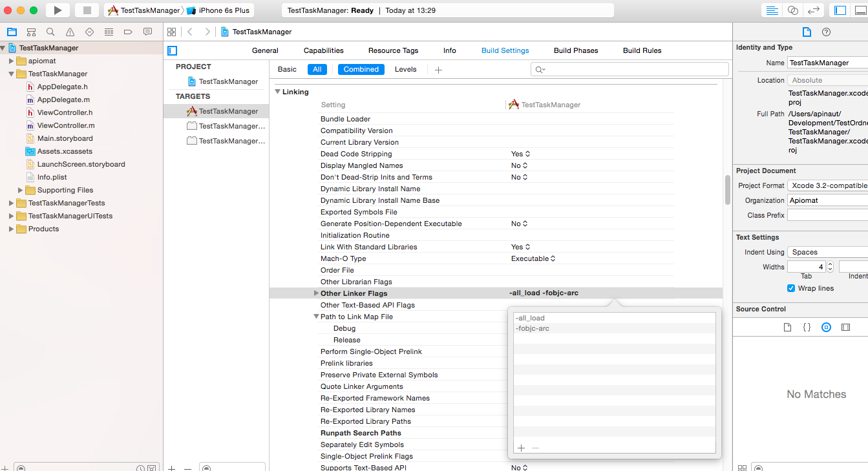The image size is (868, 471).
Task: Expand the TestTaskManagerTests group
Action: pyautogui.click(x=11, y=203)
